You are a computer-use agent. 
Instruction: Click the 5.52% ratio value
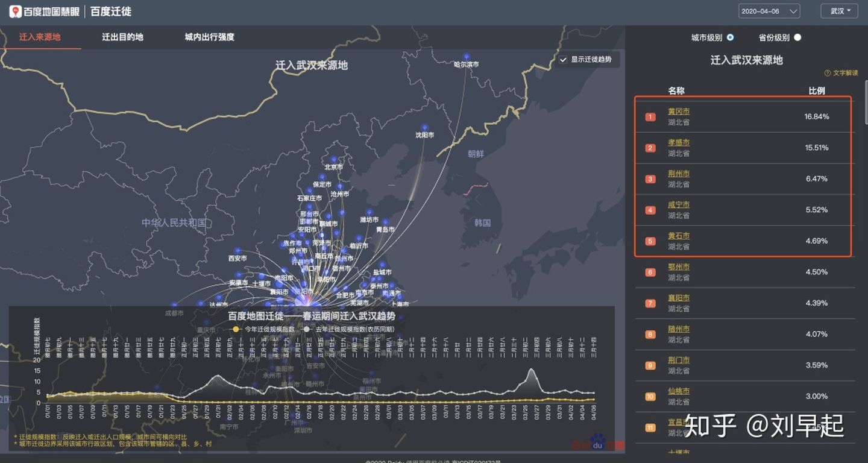coord(817,210)
